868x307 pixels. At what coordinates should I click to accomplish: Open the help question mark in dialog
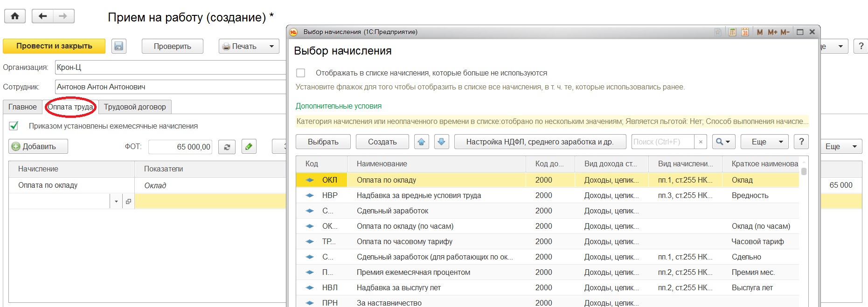point(801,142)
